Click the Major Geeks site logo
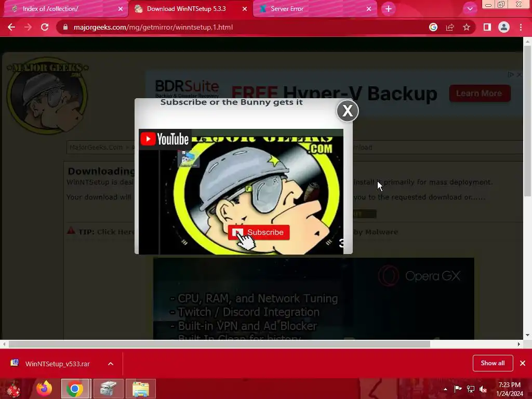This screenshot has height=399, width=532. click(47, 95)
